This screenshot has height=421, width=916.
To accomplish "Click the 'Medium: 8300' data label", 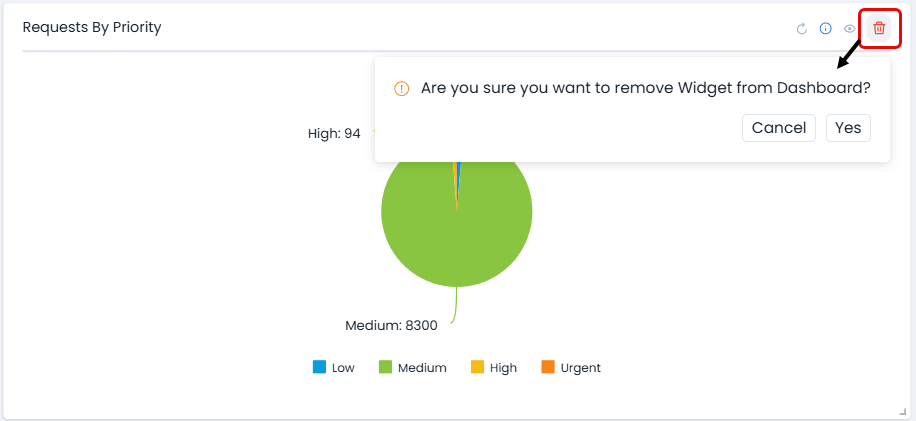I will click(x=391, y=325).
